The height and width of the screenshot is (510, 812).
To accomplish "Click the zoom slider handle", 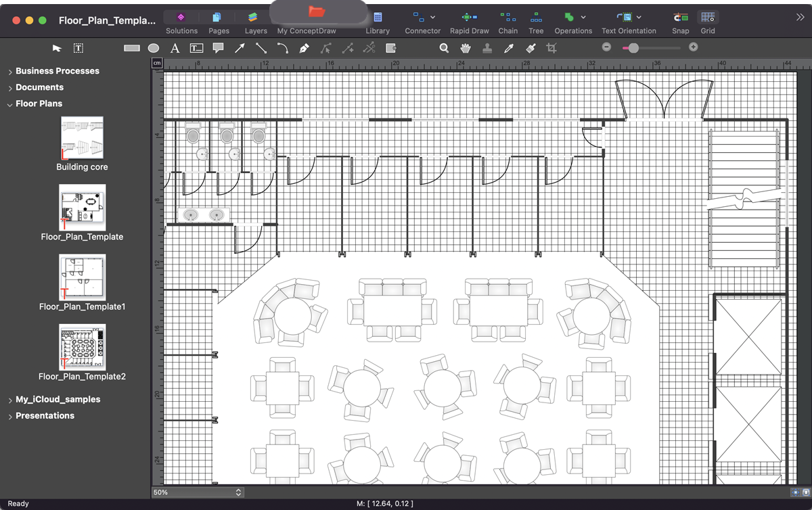I will [633, 48].
